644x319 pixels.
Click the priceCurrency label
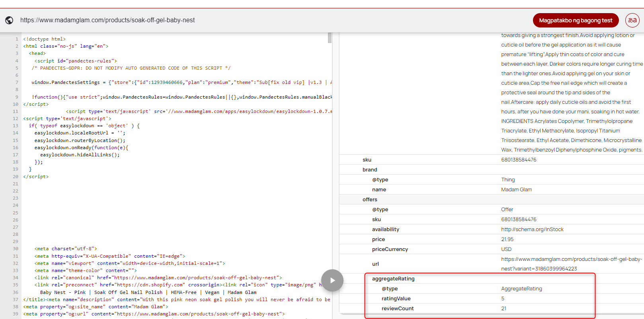tap(390, 249)
